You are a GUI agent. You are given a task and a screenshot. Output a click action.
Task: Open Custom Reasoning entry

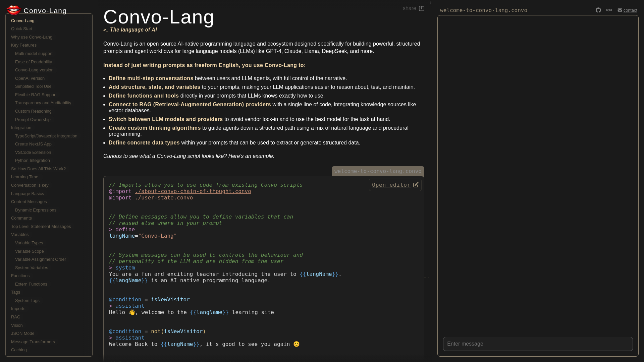(x=33, y=111)
